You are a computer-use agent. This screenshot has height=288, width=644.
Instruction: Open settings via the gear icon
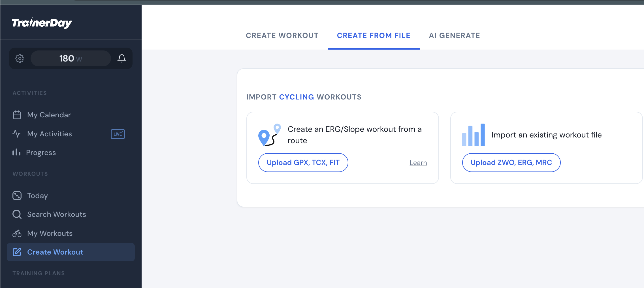pos(20,58)
